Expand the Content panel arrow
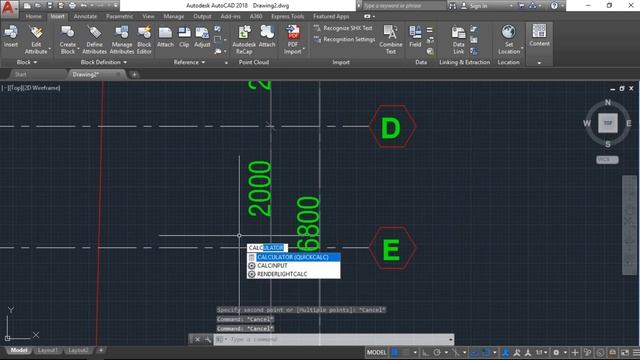The width and height of the screenshot is (640, 360). [x=539, y=62]
